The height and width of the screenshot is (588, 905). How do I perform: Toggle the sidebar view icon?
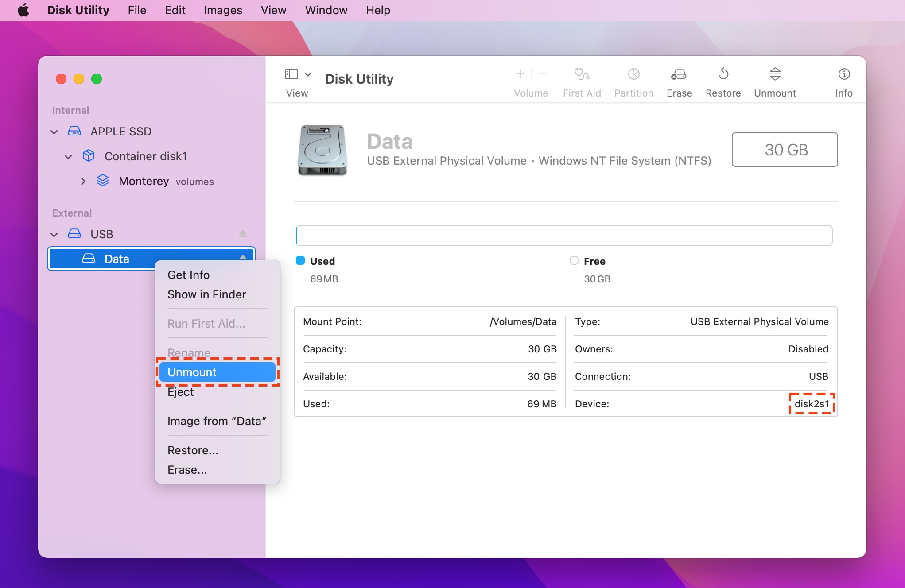(x=291, y=74)
